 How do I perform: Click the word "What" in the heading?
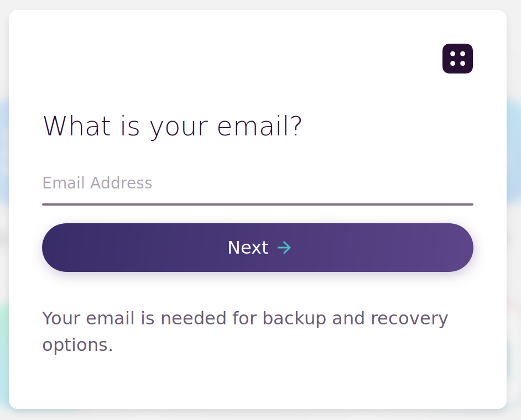coord(77,126)
